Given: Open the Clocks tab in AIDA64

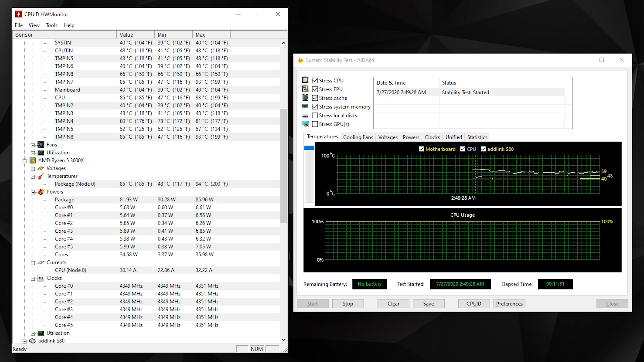Looking at the screenshot, I should (432, 137).
